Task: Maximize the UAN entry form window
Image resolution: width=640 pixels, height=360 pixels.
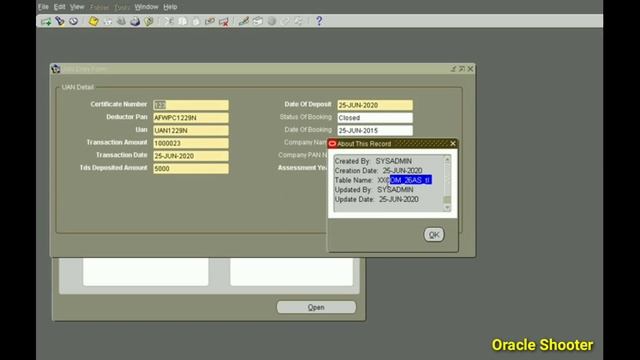Action: click(462, 69)
